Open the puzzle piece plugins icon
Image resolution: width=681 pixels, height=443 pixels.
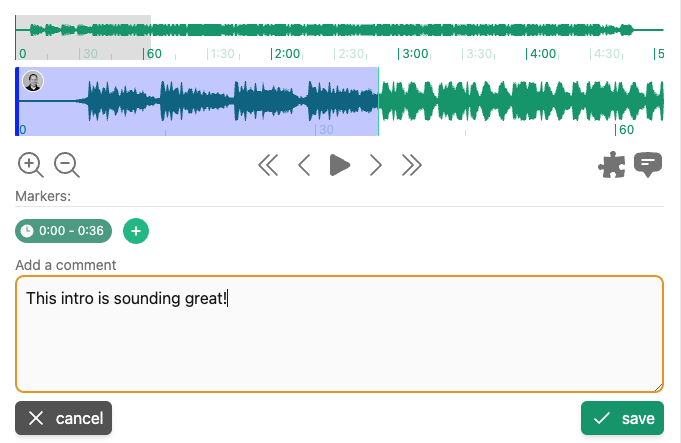tap(612, 165)
